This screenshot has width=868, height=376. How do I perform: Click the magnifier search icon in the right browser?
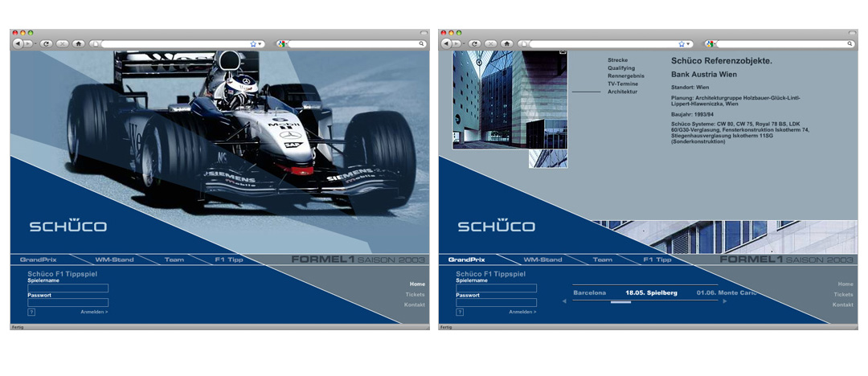(850, 43)
